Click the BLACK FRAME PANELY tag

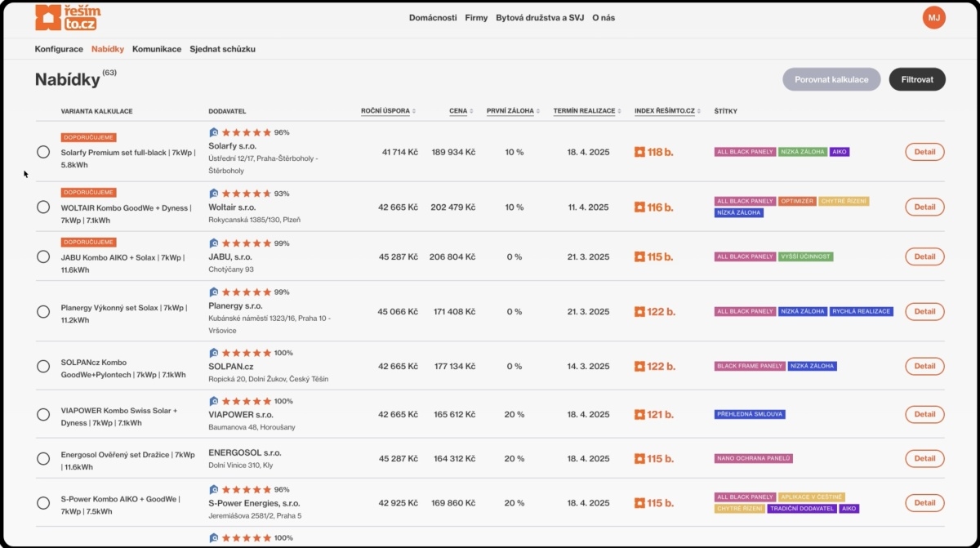750,367
